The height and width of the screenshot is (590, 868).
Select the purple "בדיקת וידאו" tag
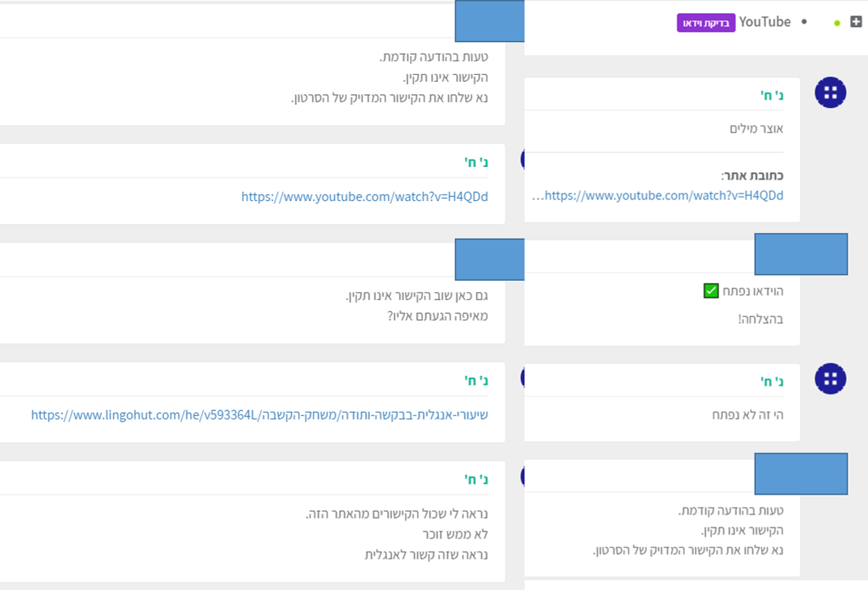(x=706, y=23)
